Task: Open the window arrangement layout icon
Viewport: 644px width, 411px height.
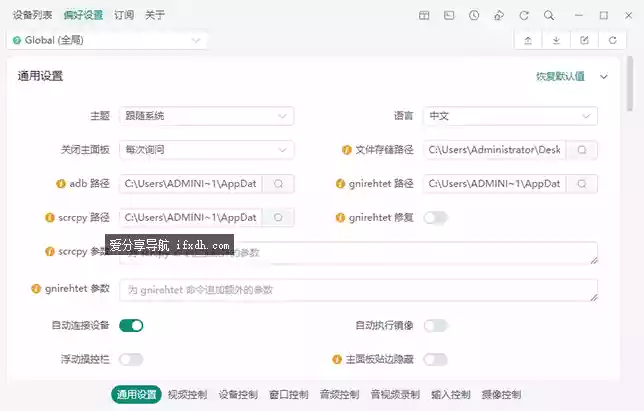Action: (x=424, y=16)
